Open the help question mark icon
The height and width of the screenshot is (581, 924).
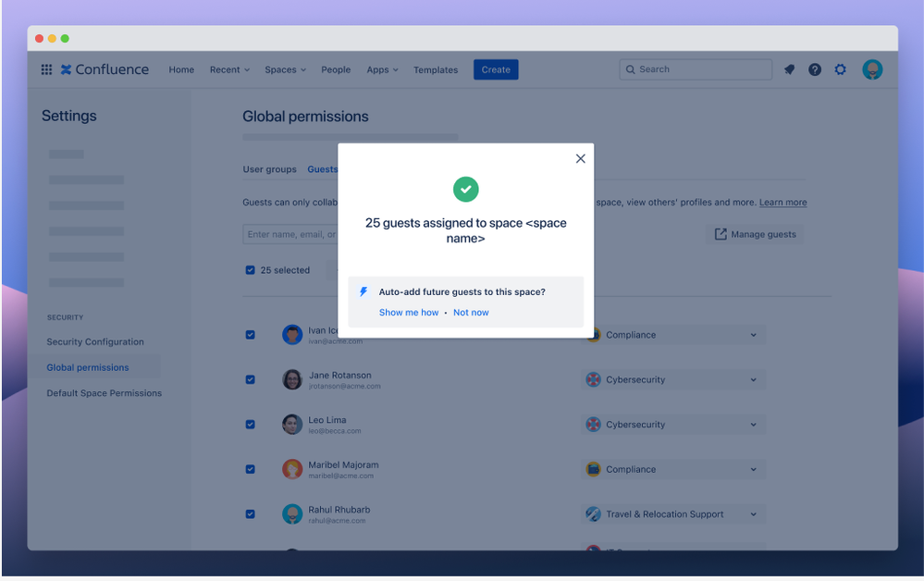click(814, 69)
